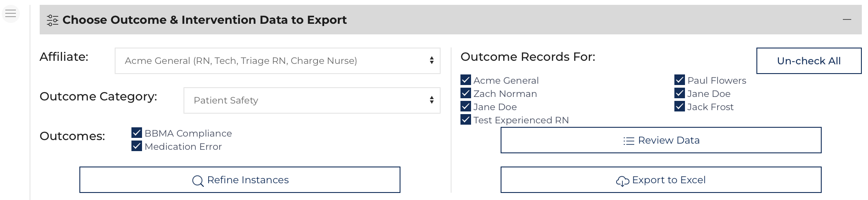Uncheck Jack Frost outcome records
The width and height of the screenshot is (868, 200).
[x=680, y=107]
